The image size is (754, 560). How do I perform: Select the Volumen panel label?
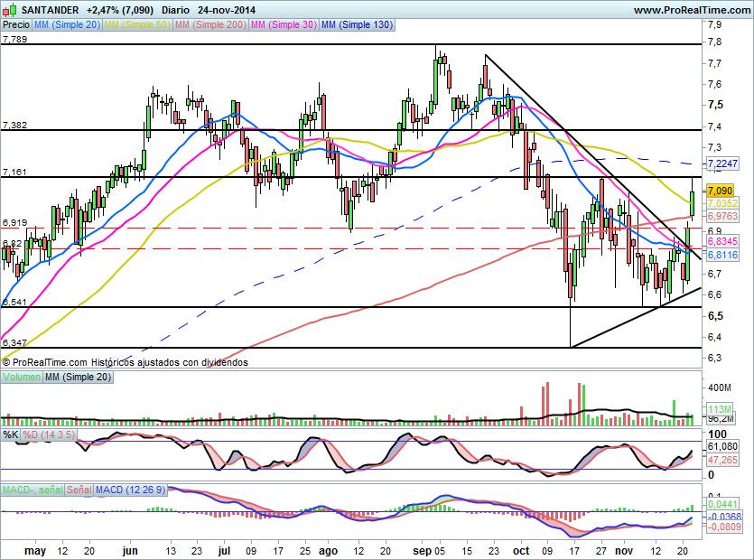pyautogui.click(x=22, y=378)
